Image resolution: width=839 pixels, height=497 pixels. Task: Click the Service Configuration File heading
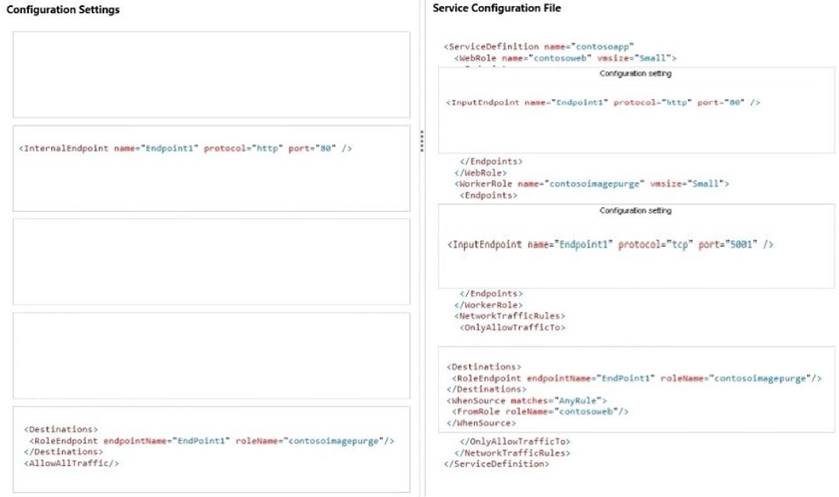coord(497,8)
